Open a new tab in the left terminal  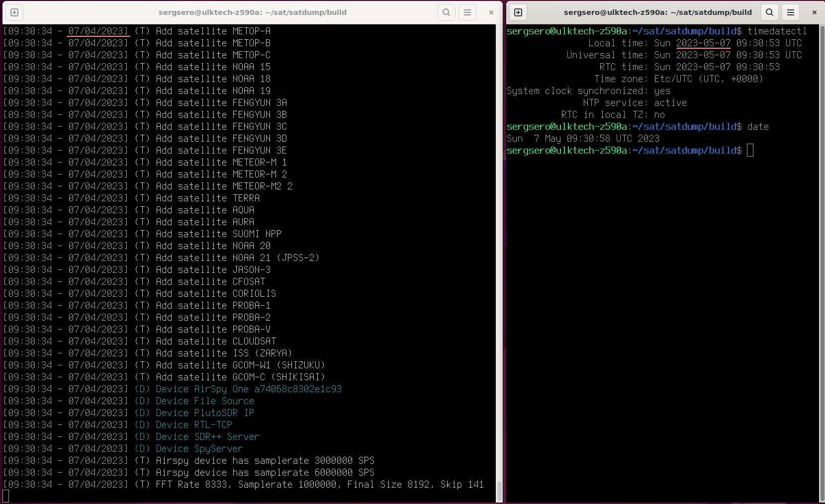tap(14, 12)
